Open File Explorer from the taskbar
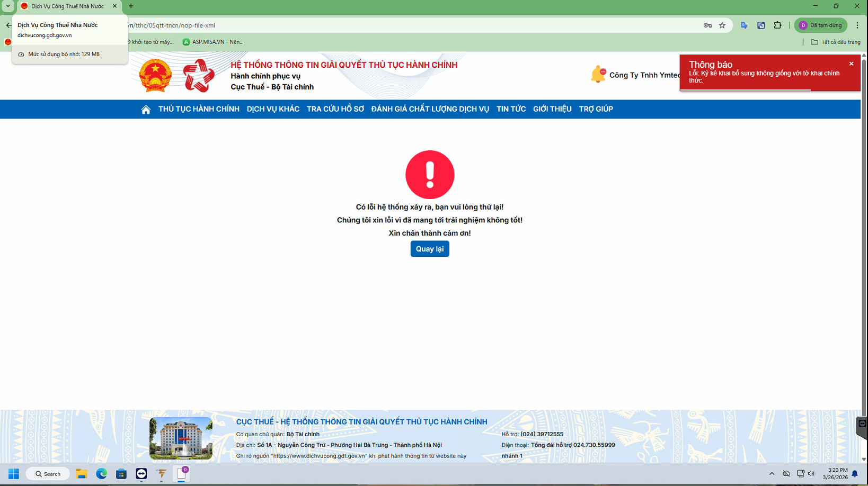The image size is (868, 486). pos(82,474)
